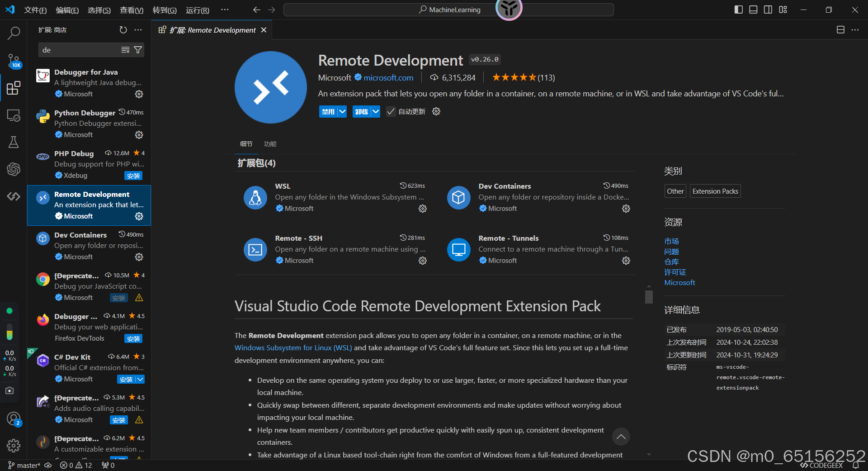Image resolution: width=868 pixels, height=471 pixels.
Task: Open extensions view more actions menu
Action: pyautogui.click(x=138, y=30)
